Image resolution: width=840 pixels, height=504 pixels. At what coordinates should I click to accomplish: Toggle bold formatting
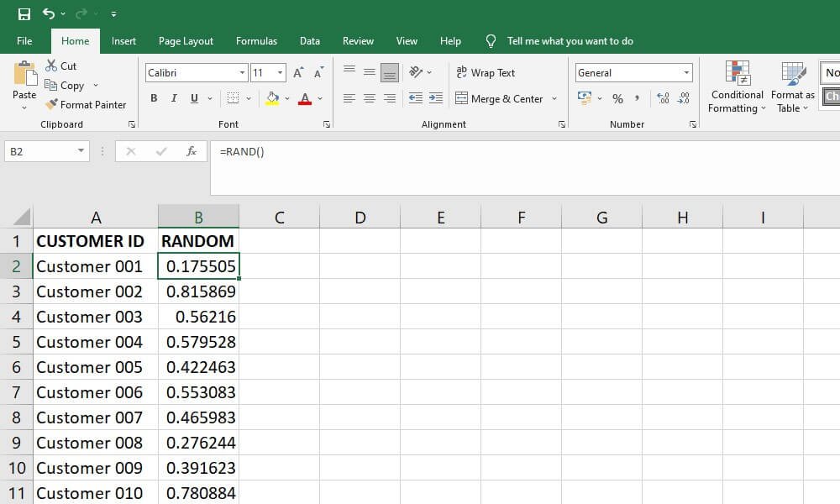[x=154, y=97]
